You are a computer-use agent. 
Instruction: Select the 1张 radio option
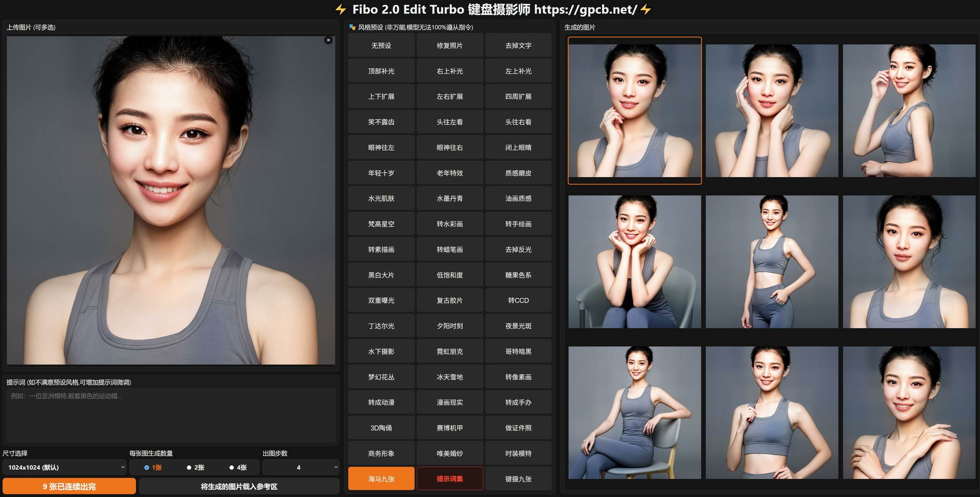153,468
